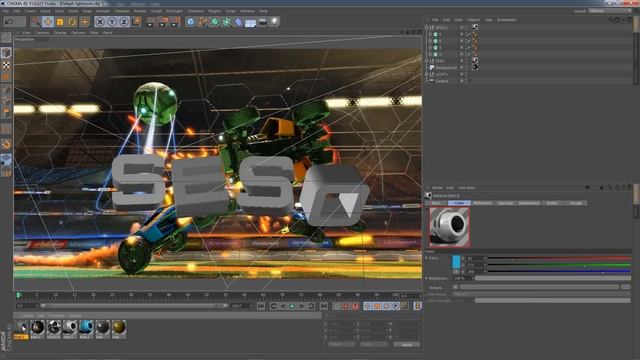
Task: Collapse the top null group in Object Manager
Action: tap(427, 28)
